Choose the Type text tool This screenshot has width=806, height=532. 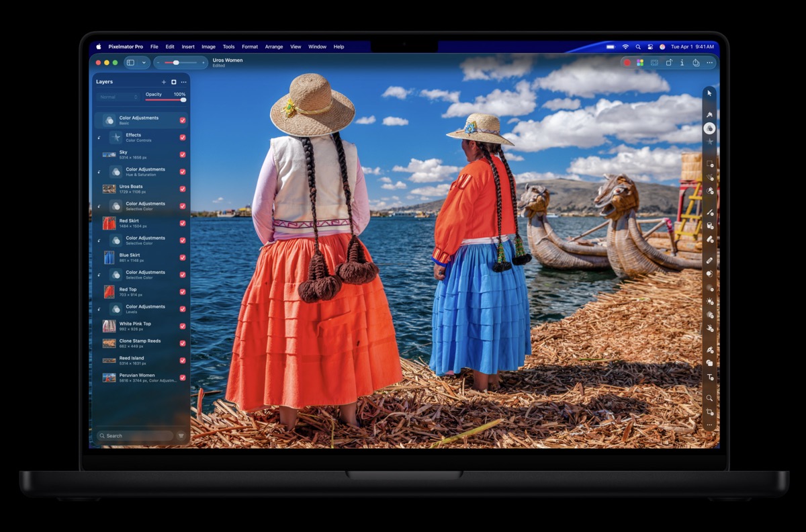pos(709,378)
